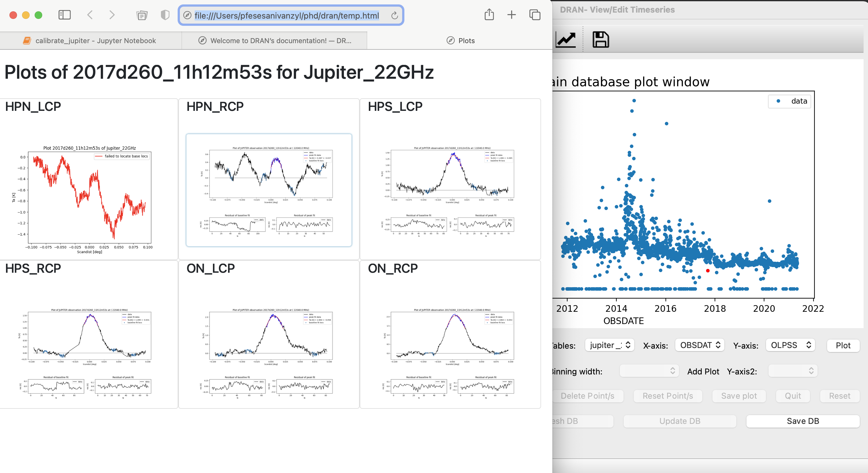The height and width of the screenshot is (473, 868).
Task: Click the ON_RCP heading
Action: [x=392, y=269]
